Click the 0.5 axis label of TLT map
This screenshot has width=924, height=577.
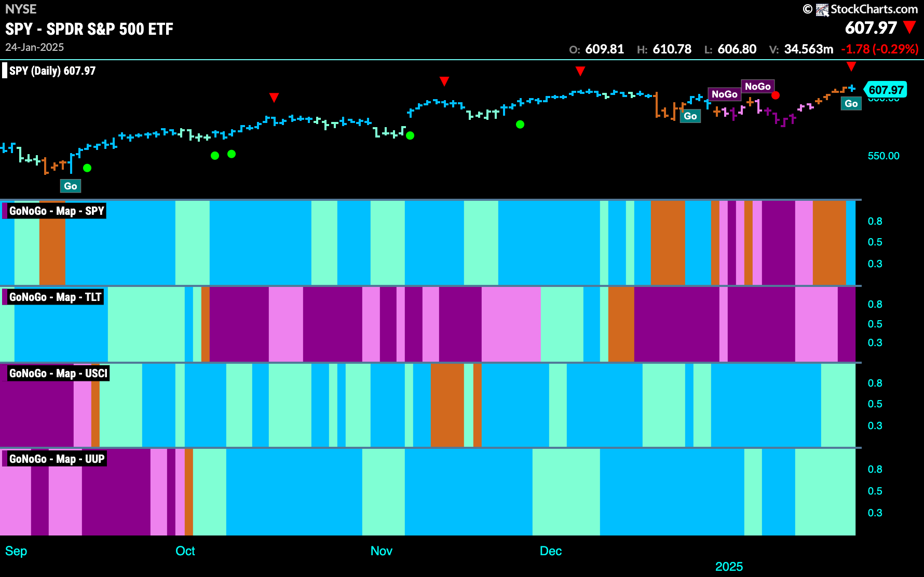coord(875,324)
